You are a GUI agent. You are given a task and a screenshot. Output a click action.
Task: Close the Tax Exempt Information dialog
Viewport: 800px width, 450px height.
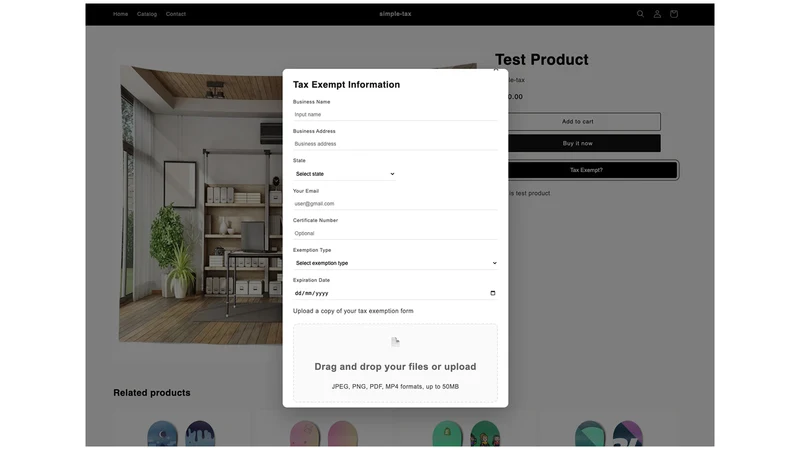[496, 69]
